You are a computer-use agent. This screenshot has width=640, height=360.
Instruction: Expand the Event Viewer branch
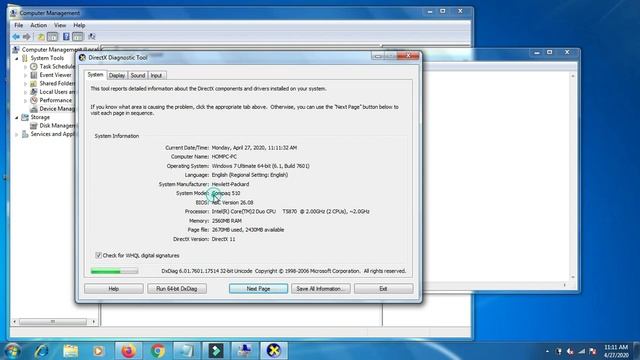tap(25, 75)
